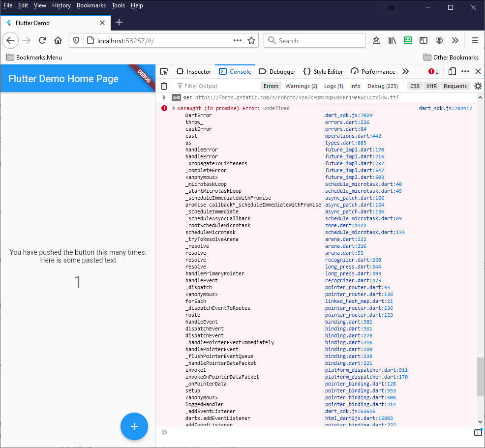Toggle the Debug (225) filter
Screen dimensions: 485x448
[x=383, y=86]
